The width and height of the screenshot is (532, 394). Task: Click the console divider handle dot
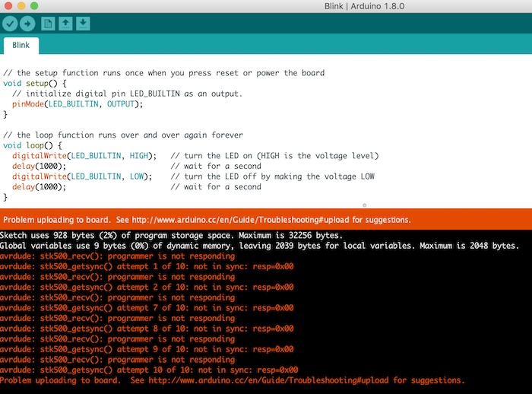click(364, 205)
